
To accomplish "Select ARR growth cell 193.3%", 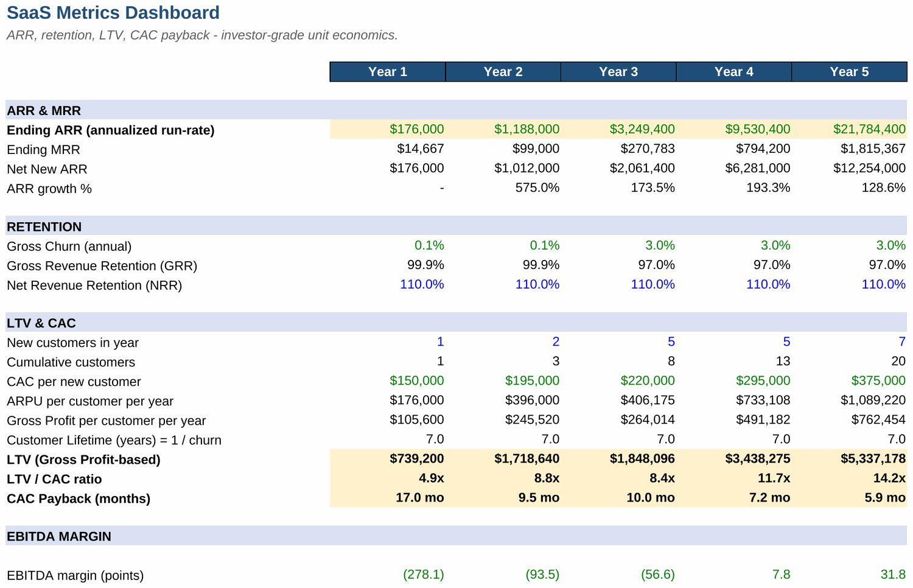I will [734, 187].
